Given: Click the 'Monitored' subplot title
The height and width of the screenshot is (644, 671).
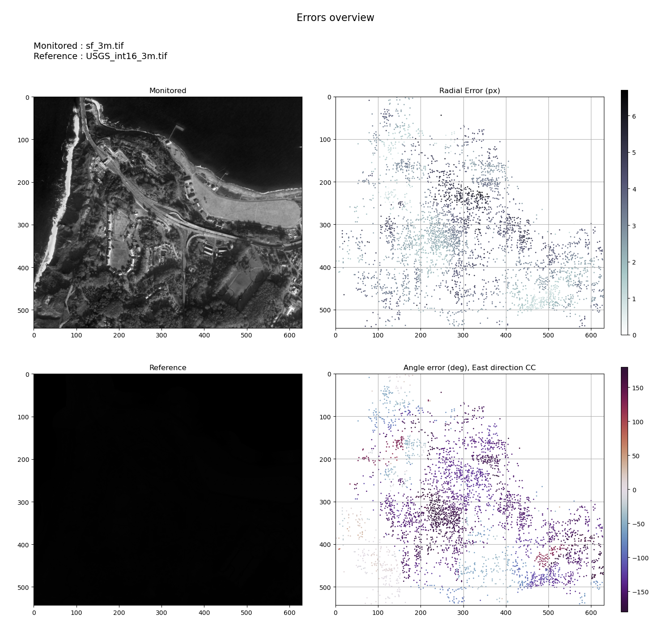Looking at the screenshot, I should pos(168,91).
